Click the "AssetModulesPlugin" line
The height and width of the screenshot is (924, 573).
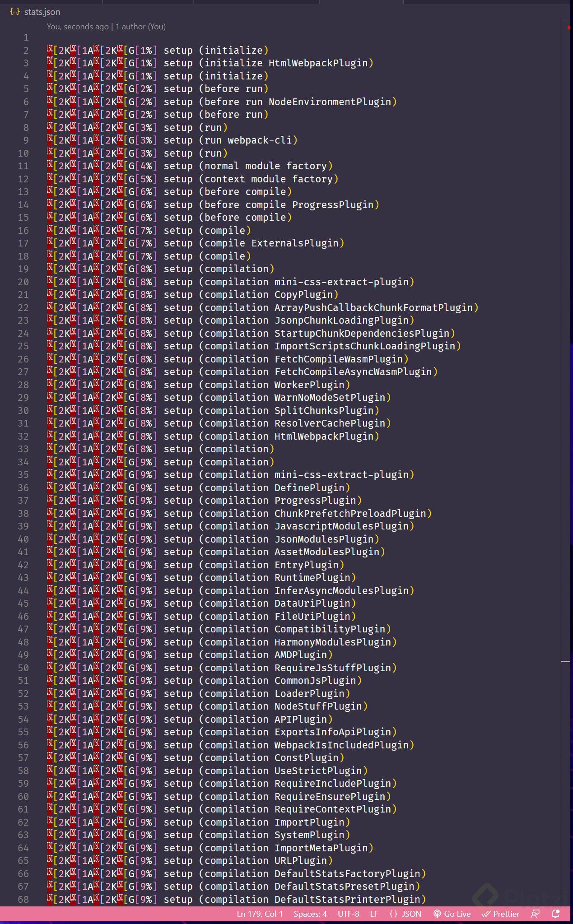pyautogui.click(x=216, y=552)
